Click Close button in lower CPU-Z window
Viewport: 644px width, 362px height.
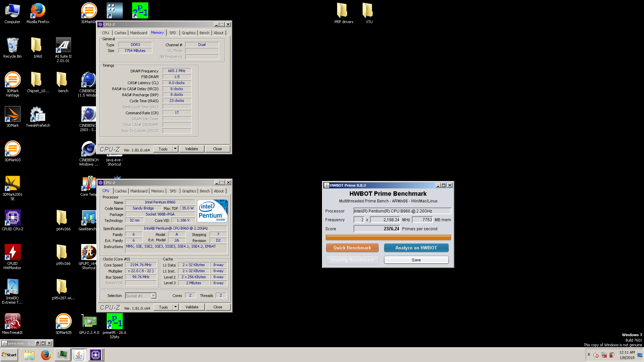coord(218,307)
